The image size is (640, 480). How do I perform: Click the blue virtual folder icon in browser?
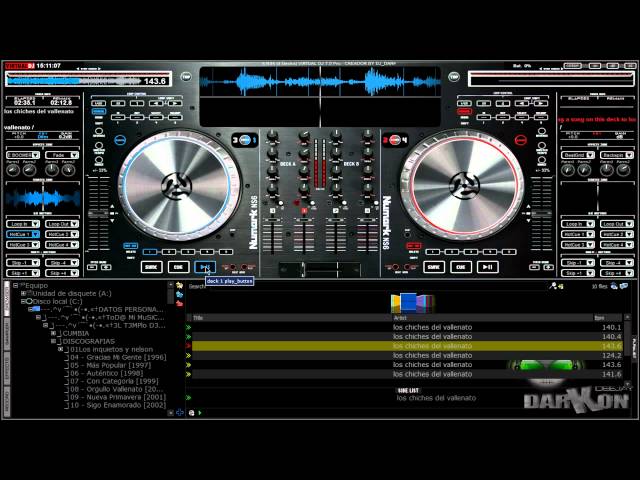pos(179,294)
